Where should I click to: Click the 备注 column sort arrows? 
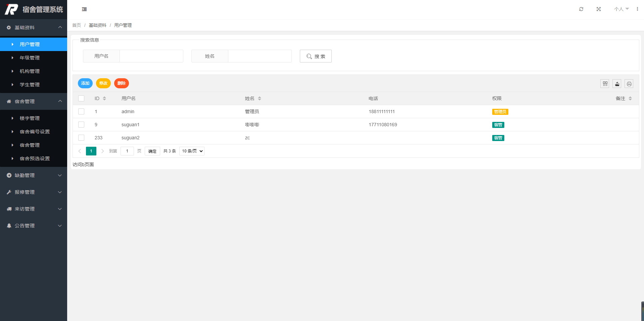[630, 98]
